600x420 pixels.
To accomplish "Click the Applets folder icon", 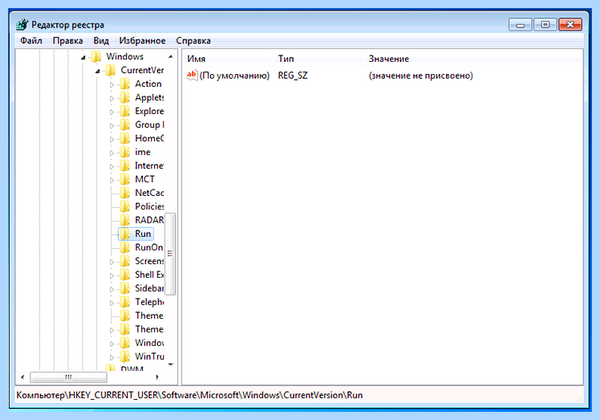I will 125,98.
